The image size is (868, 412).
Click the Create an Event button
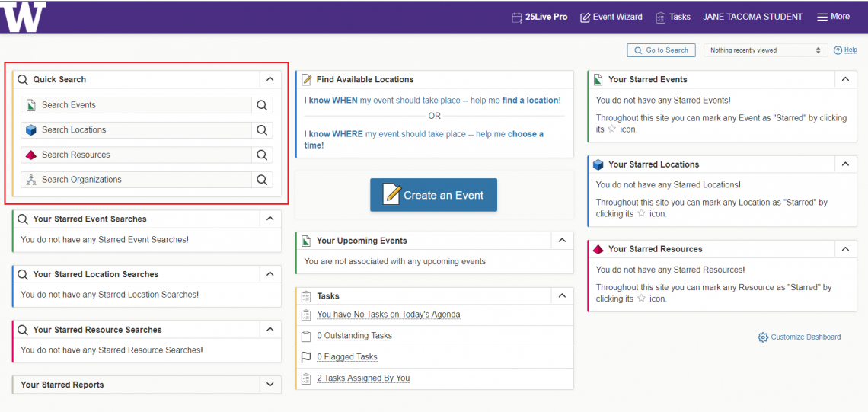[433, 195]
